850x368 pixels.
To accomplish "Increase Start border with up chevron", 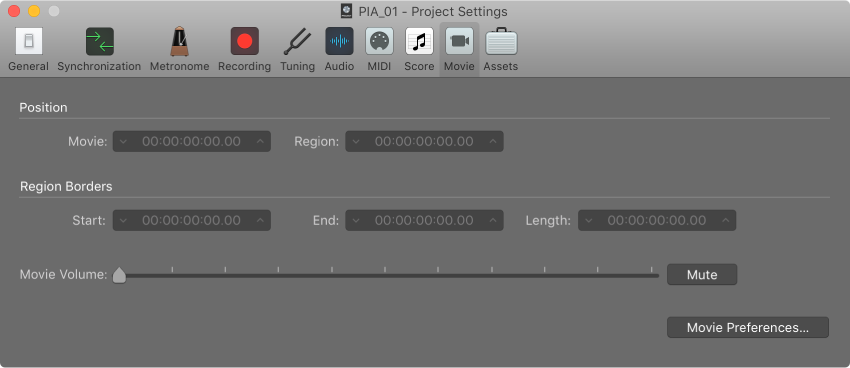I will point(260,221).
